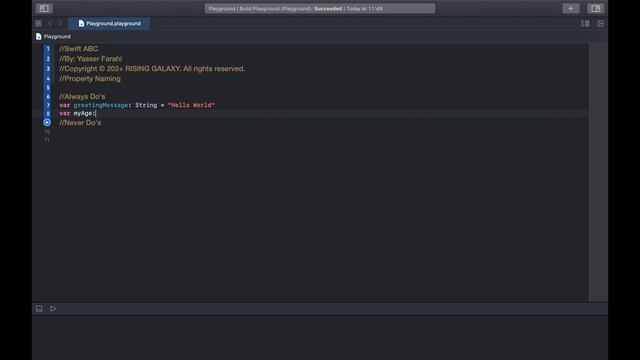This screenshot has width=640, height=360.
Task: Run the playground up to line 9
Action: pyautogui.click(x=47, y=122)
